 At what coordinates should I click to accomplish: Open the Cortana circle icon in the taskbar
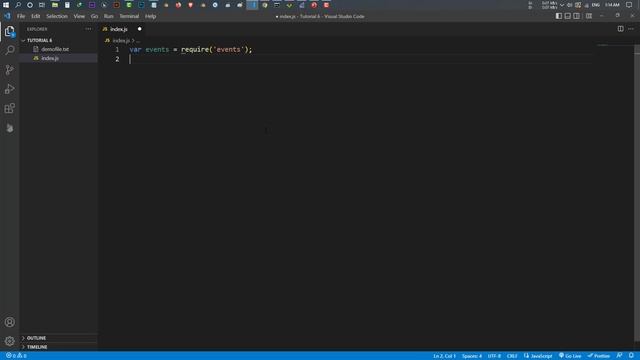click(x=30, y=5)
